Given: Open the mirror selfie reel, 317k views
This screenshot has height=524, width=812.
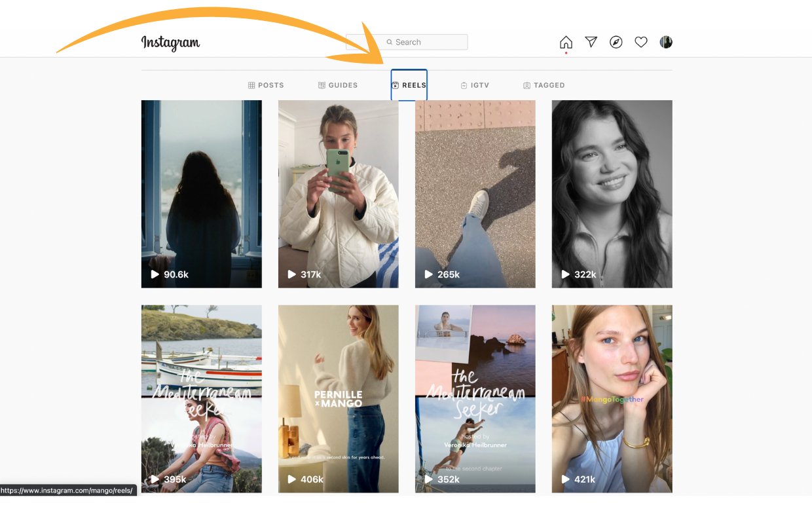Looking at the screenshot, I should click(x=339, y=194).
